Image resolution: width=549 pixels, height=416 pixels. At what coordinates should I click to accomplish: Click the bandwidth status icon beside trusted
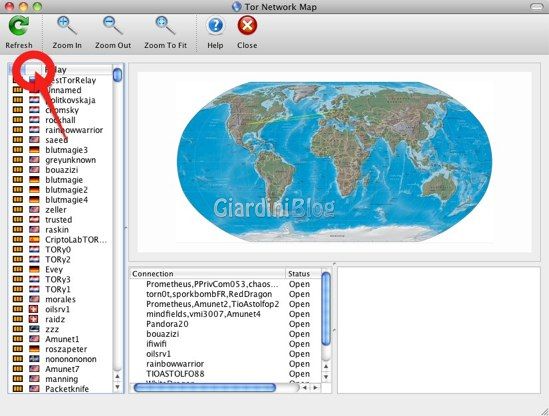click(18, 220)
